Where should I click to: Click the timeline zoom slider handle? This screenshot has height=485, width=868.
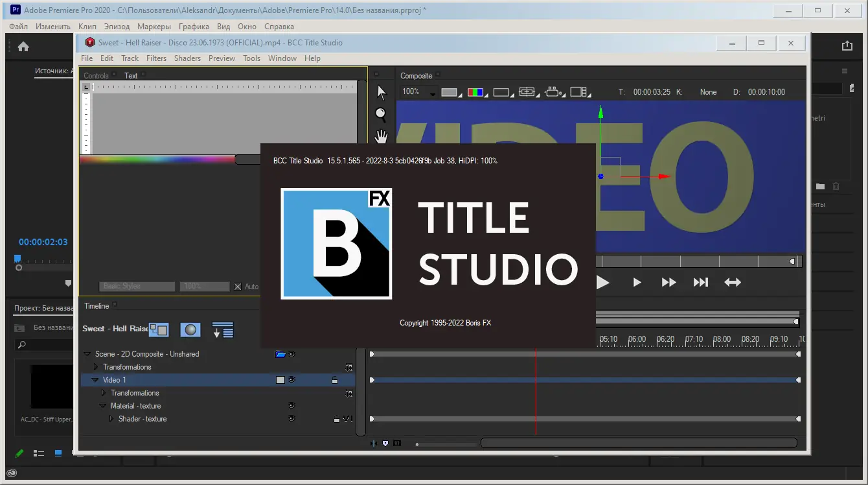(417, 444)
